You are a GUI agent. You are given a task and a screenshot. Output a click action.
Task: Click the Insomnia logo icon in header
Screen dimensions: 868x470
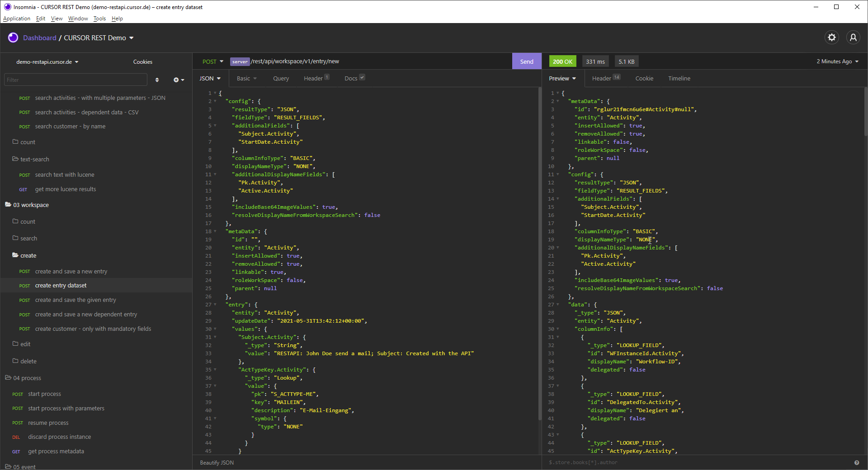13,38
